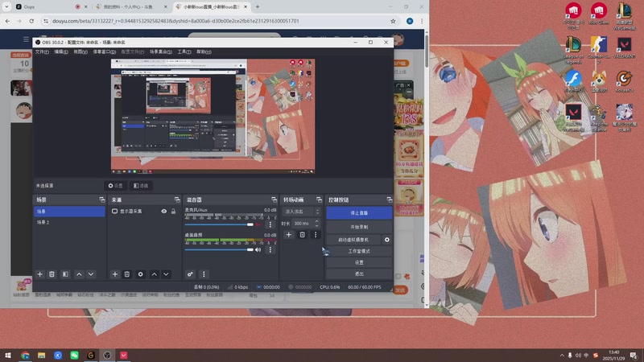Click 滤镜 filters button in source toolbar
The height and width of the screenshot is (362, 644).
pyautogui.click(x=141, y=186)
